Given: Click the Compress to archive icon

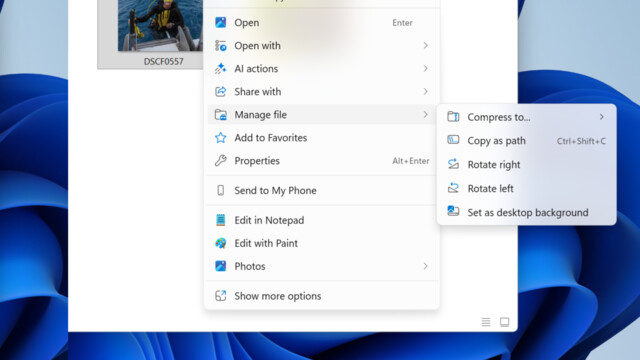Looking at the screenshot, I should coord(453,117).
